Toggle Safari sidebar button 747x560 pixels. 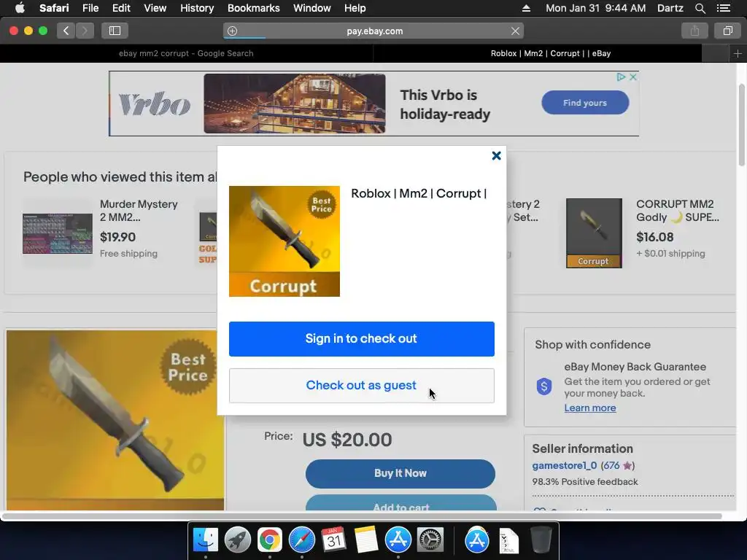pos(115,31)
